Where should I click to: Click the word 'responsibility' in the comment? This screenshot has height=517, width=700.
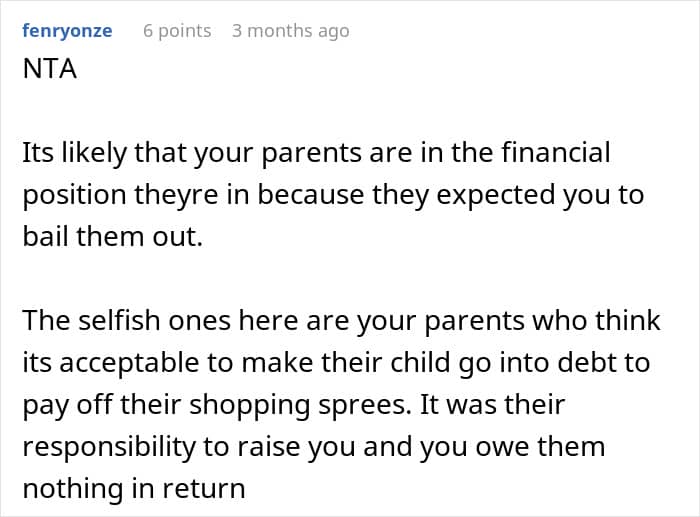click(x=109, y=447)
